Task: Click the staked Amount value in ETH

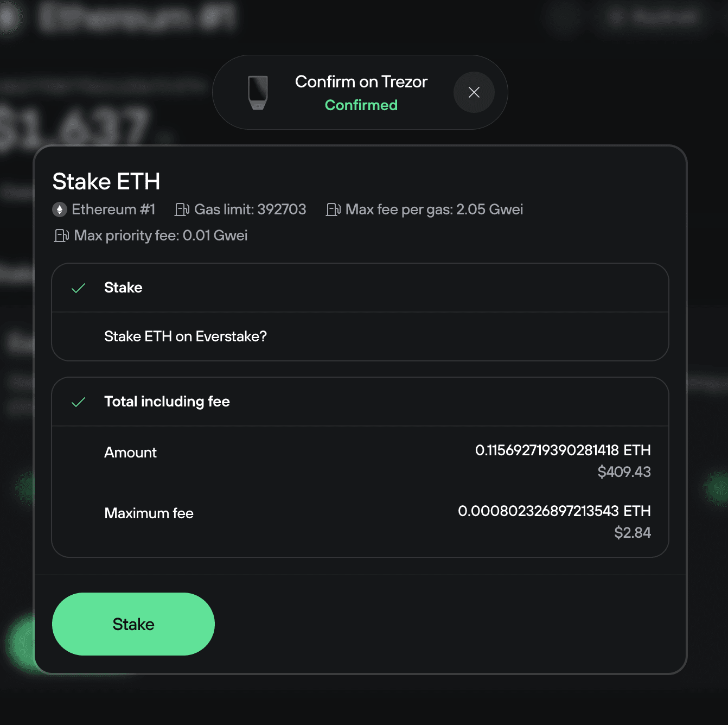Action: (x=563, y=450)
